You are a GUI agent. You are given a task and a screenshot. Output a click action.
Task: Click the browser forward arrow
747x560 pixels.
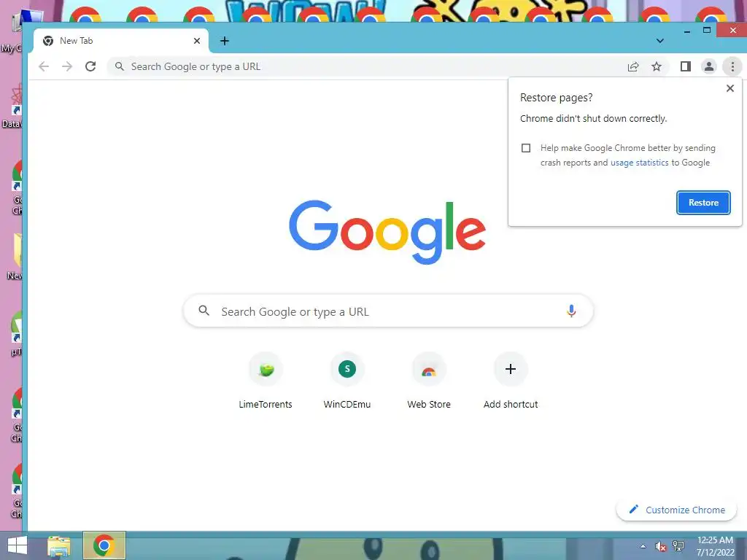[x=67, y=66]
